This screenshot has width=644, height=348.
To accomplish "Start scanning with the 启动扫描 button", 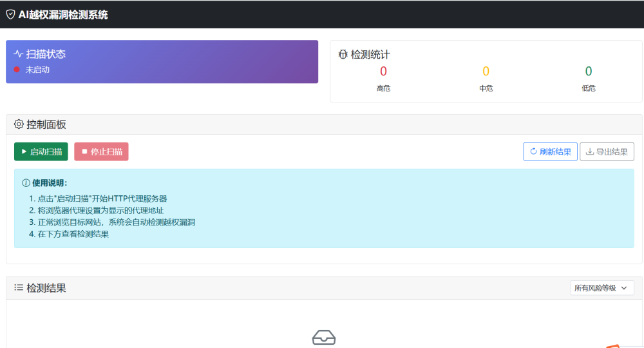I will (x=41, y=152).
